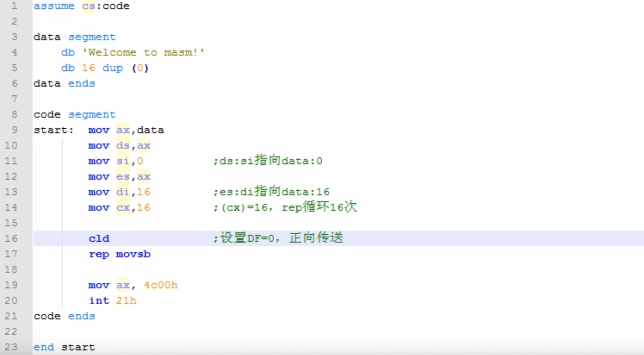
Task: Click 'rep' prefix on line 17
Action: coord(99,255)
